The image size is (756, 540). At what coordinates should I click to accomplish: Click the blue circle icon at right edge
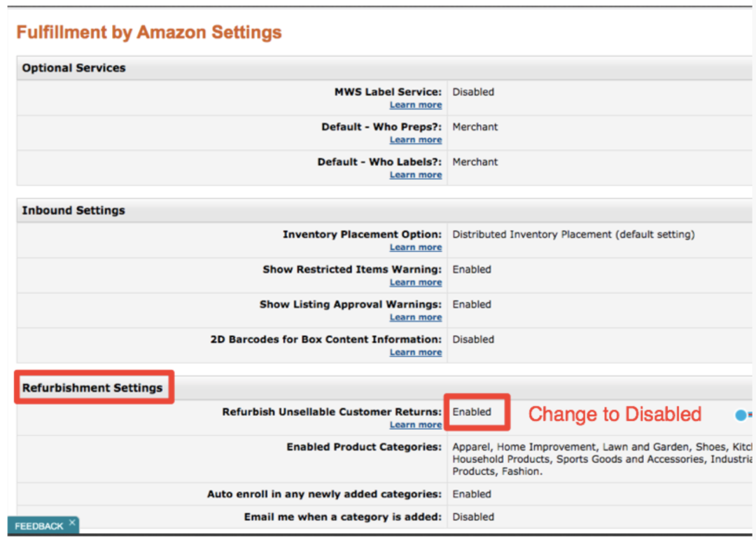[x=741, y=415]
